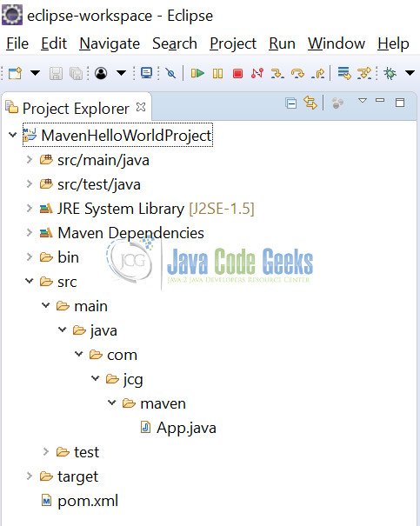Viewport: 420px width, 526px height.
Task: Collapse the com folder
Action: point(79,354)
